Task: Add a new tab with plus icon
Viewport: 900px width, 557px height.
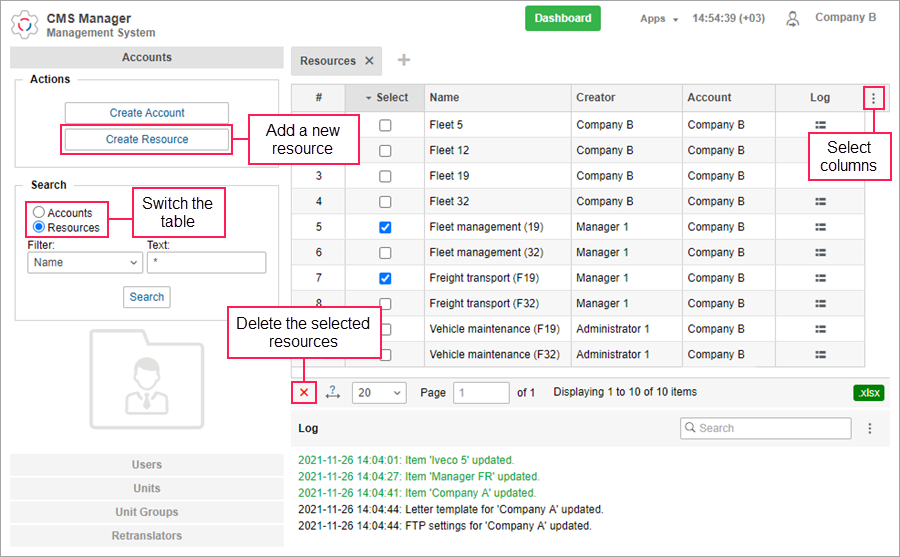Action: [x=404, y=60]
